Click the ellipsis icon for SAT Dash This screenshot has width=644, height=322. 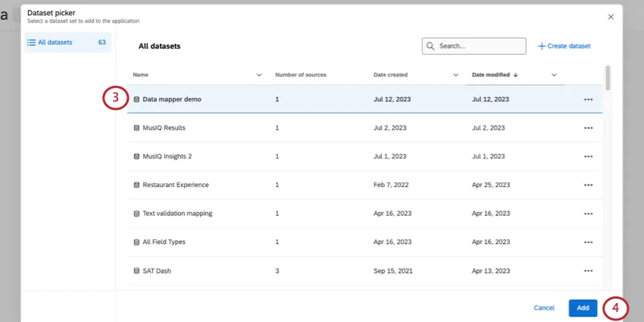(588, 271)
